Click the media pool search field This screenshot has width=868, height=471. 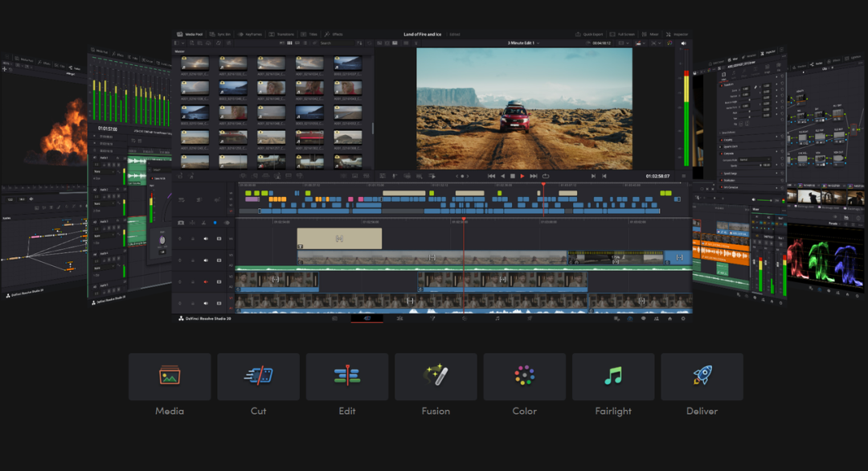click(x=335, y=43)
